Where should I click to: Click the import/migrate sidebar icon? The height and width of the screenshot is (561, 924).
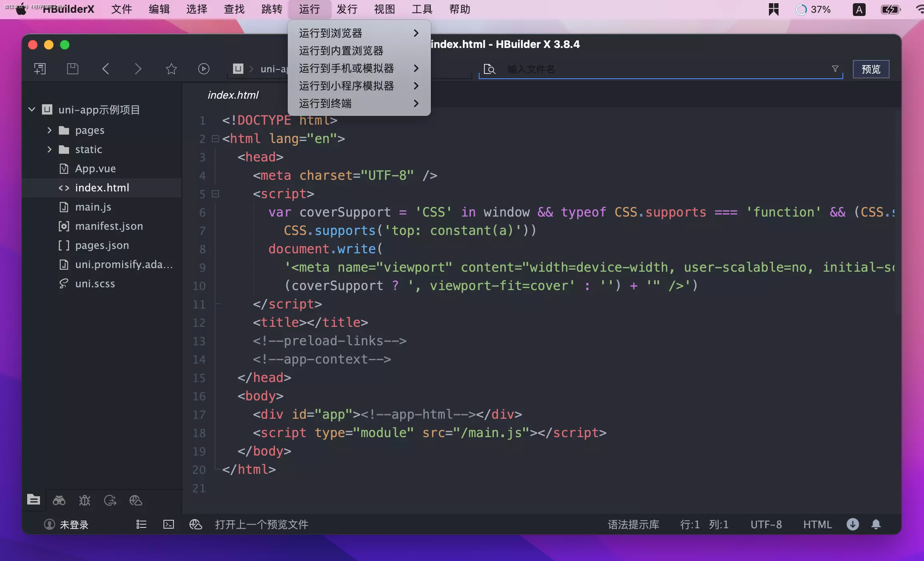point(110,500)
